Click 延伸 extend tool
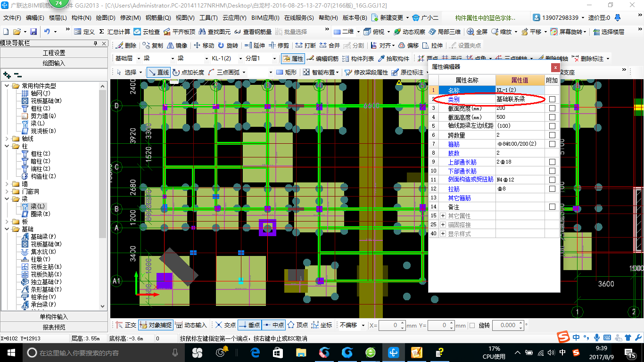Image resolution: width=644 pixels, height=362 pixels. 255,45
